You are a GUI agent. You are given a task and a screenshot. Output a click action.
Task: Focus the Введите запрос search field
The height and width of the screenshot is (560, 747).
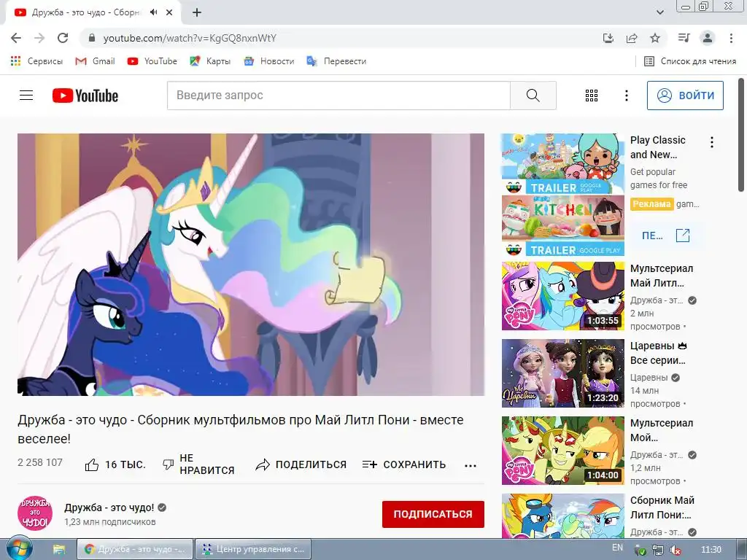click(x=338, y=96)
